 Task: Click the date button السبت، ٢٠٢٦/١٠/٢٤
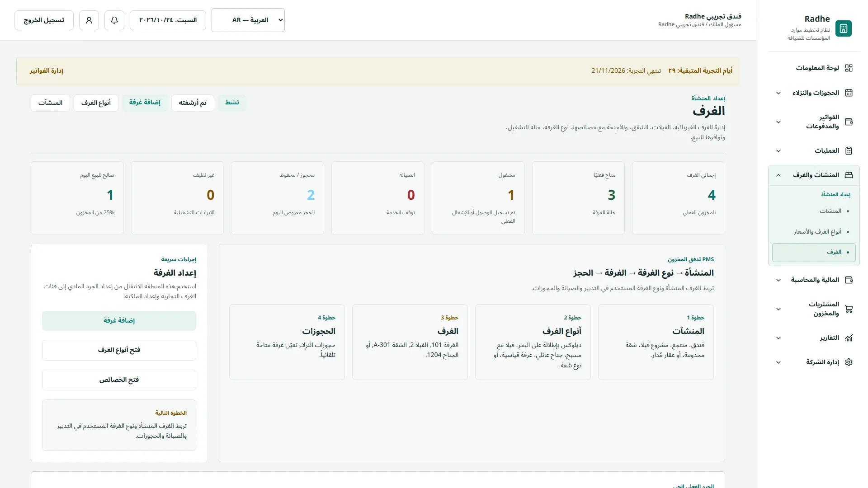coord(168,20)
